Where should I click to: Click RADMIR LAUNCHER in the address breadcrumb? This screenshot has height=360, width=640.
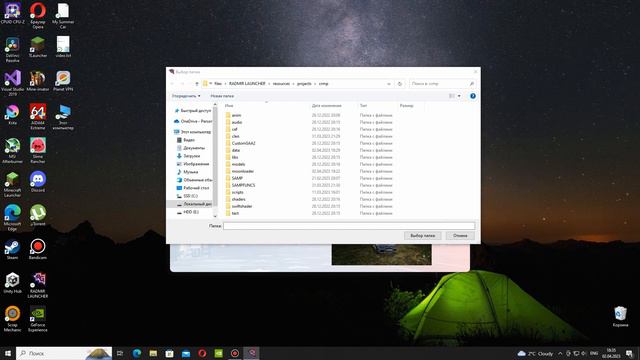(x=247, y=84)
